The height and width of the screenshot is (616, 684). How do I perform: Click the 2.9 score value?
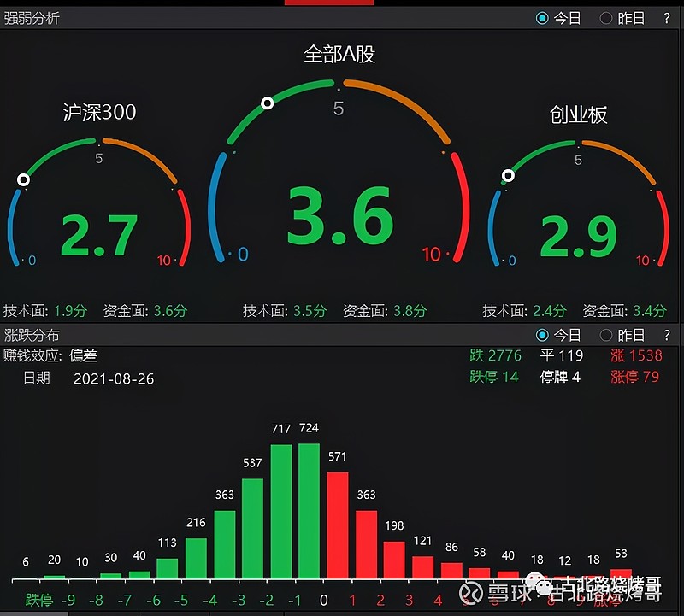pos(579,236)
